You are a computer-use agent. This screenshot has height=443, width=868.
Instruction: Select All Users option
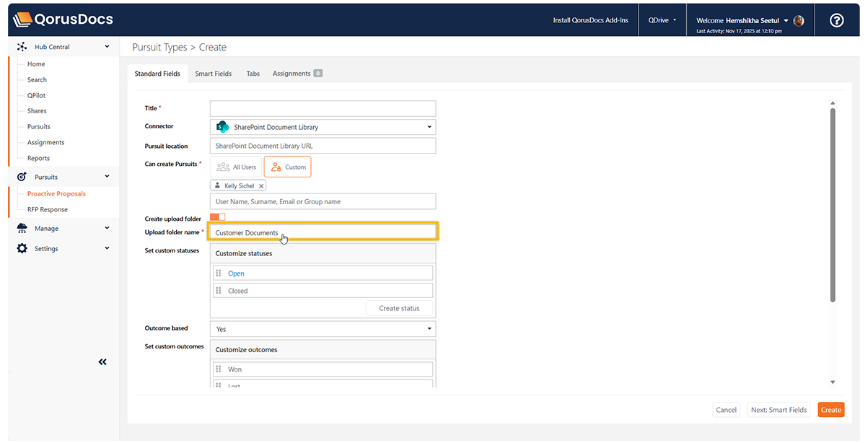pyautogui.click(x=236, y=167)
